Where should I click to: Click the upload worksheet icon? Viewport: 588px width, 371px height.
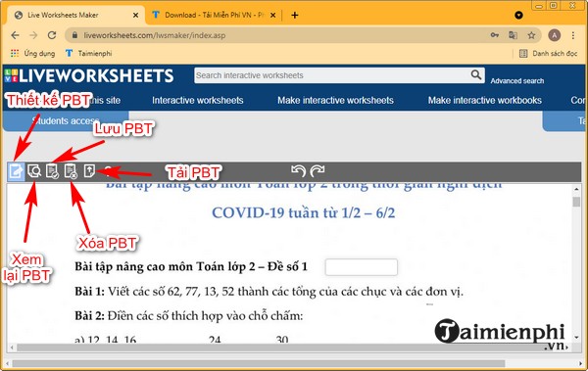(89, 171)
